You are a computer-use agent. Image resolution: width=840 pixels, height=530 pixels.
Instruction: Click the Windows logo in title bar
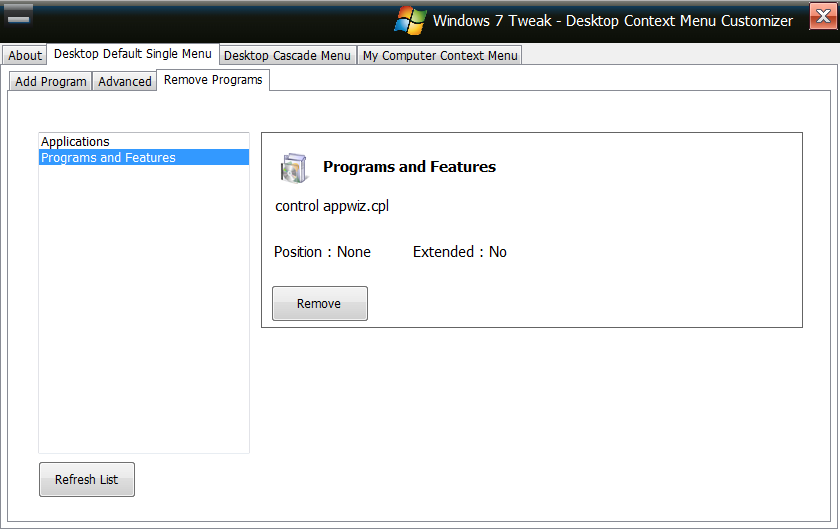click(411, 20)
